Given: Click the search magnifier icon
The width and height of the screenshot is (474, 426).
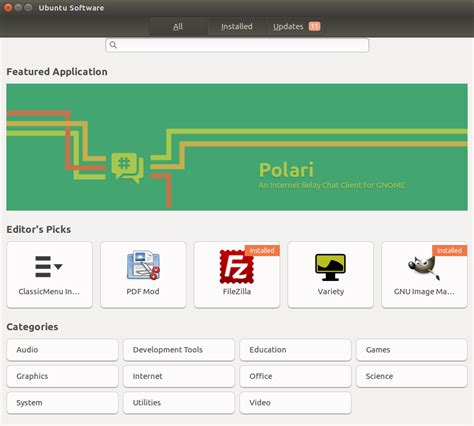Looking at the screenshot, I should click(x=113, y=45).
